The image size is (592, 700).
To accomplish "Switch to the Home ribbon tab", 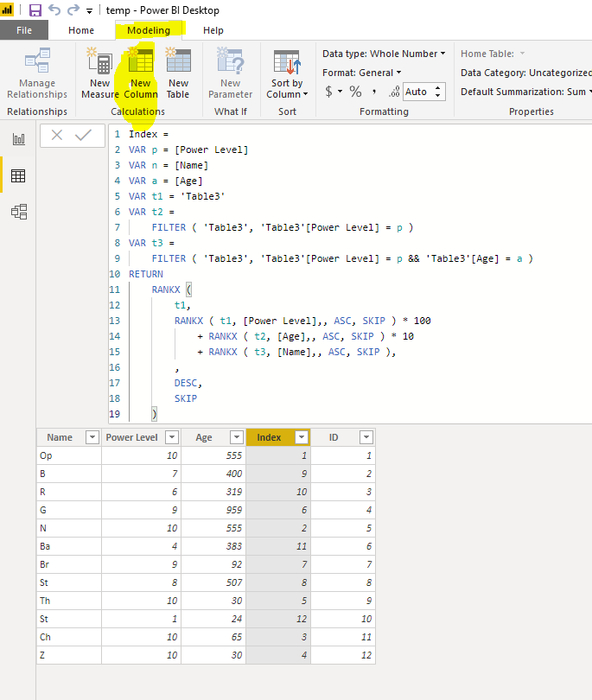I will pos(81,30).
